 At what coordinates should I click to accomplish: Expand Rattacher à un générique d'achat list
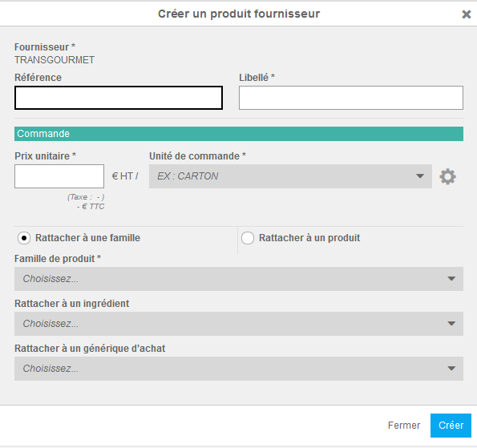pos(239,369)
